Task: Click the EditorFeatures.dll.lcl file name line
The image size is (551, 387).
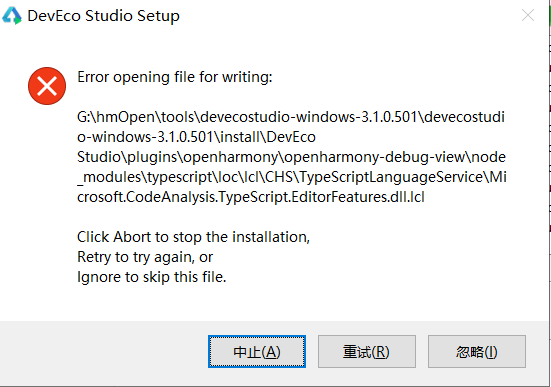Action: click(x=251, y=197)
